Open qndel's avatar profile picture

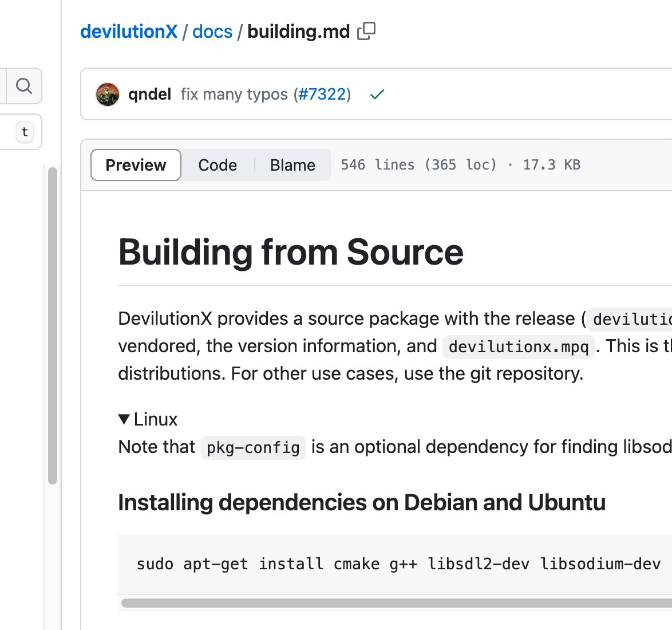click(x=107, y=94)
